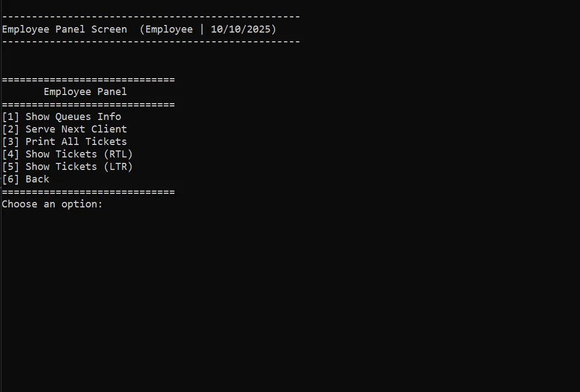Viewport: 580px width, 392px height.
Task: Click the Choose an option prompt text
Action: (x=52, y=204)
